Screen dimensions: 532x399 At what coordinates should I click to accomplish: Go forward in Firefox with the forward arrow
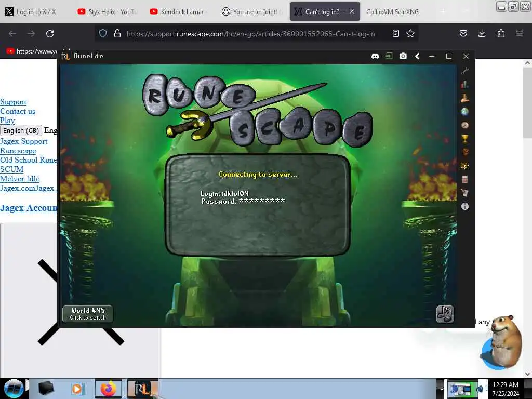(31, 34)
